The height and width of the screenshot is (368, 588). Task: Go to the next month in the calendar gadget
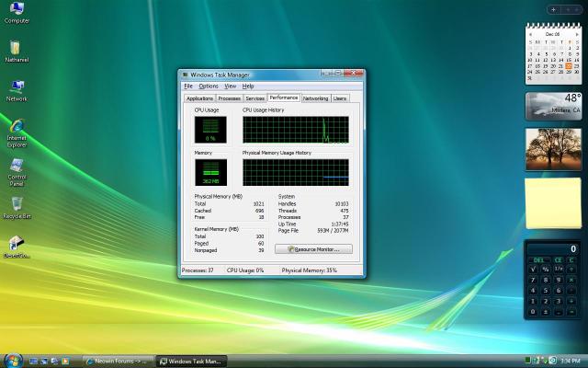577,34
